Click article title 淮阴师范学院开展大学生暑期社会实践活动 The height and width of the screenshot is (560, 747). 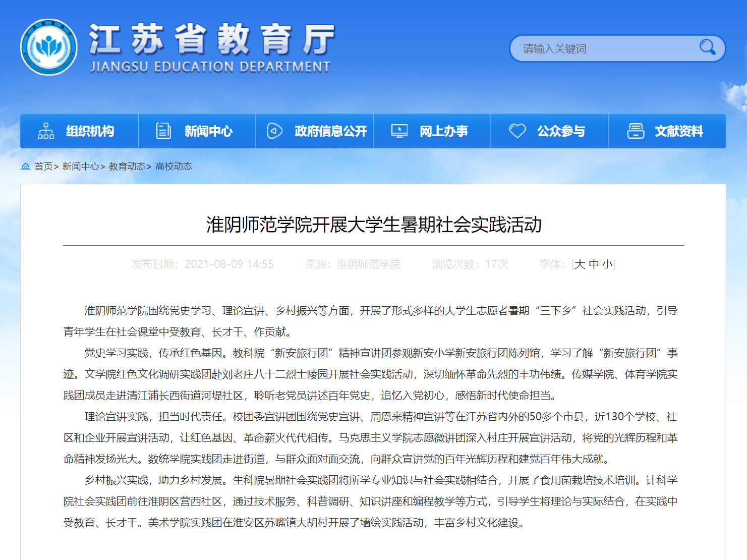[374, 225]
